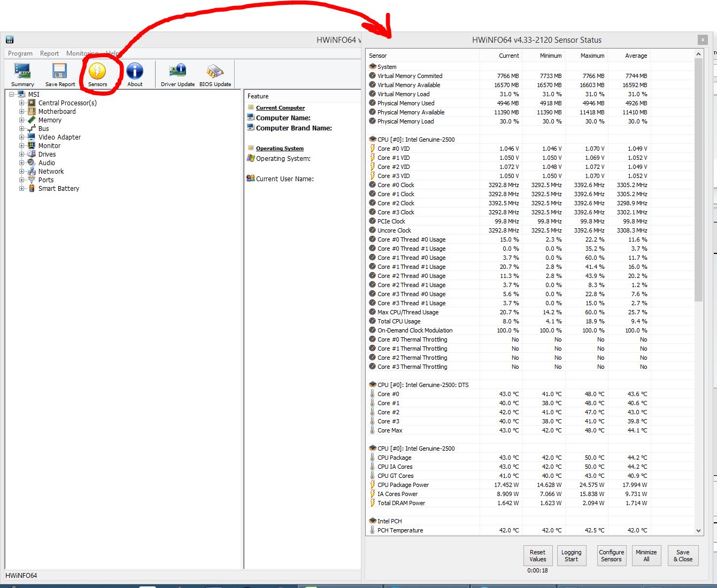This screenshot has width=717, height=588.
Task: Click the Current User Name icon
Action: (x=250, y=179)
